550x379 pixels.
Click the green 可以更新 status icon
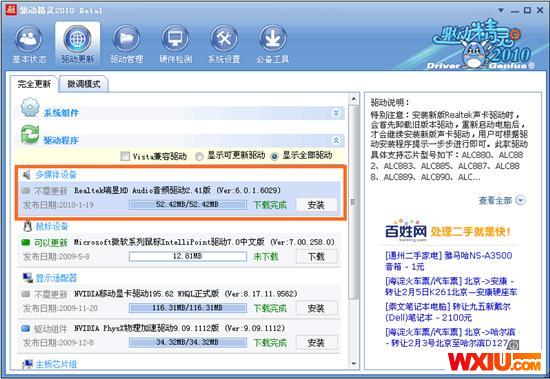coord(26,242)
